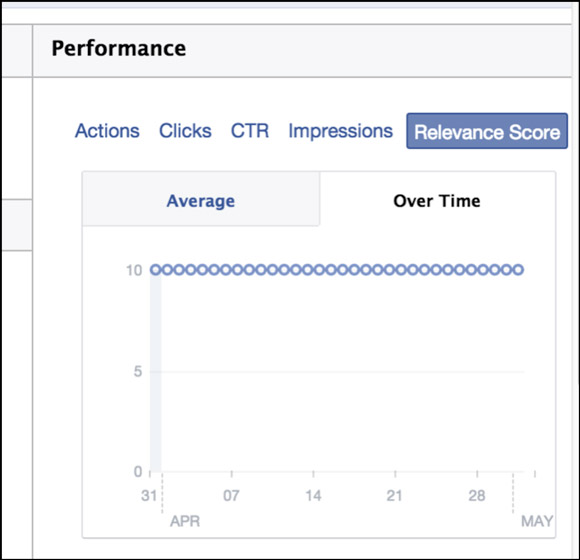The width and height of the screenshot is (580, 560).
Task: Select the Over Time tab
Action: 437,199
